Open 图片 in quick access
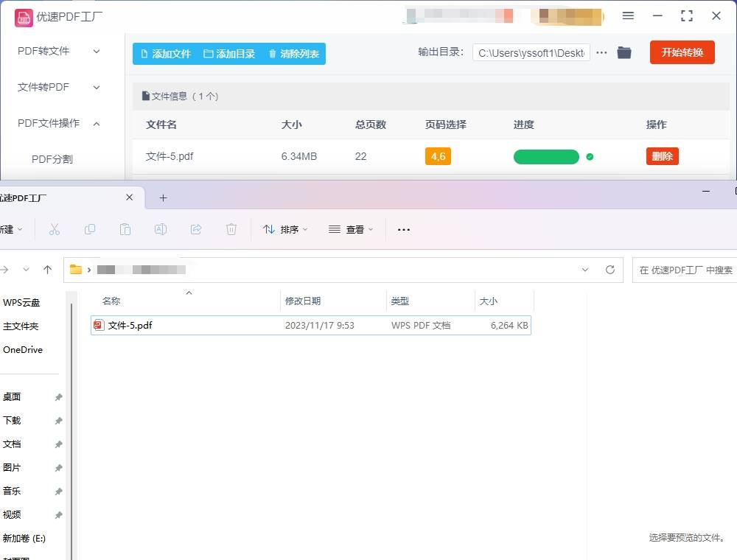737x560 pixels. (12, 467)
